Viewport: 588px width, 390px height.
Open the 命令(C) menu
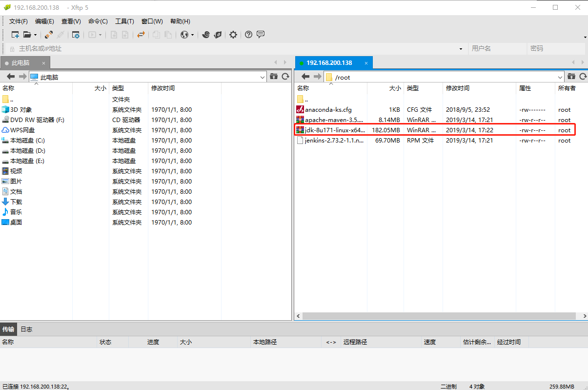tap(98, 21)
